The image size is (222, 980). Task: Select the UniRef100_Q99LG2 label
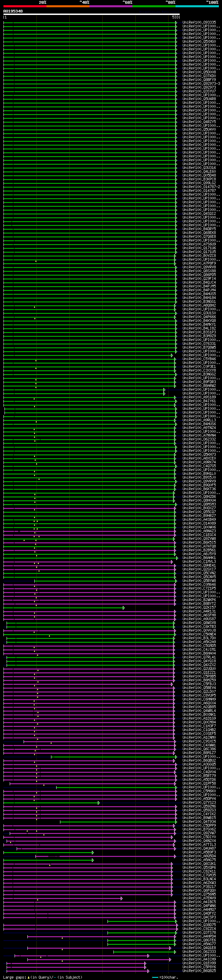point(199,183)
